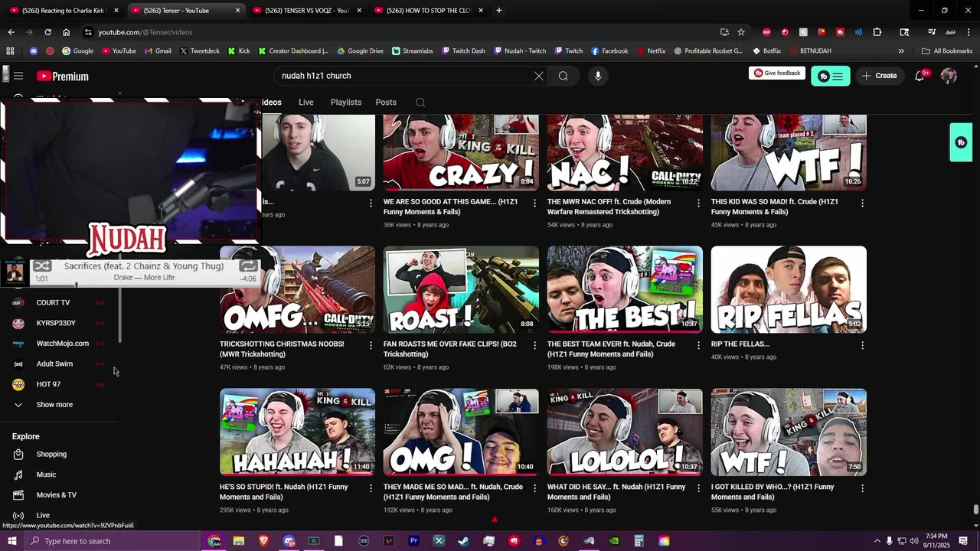Seek in the Sacrifices song progress bar
The height and width of the screenshot is (551, 980).
pyautogui.click(x=145, y=285)
